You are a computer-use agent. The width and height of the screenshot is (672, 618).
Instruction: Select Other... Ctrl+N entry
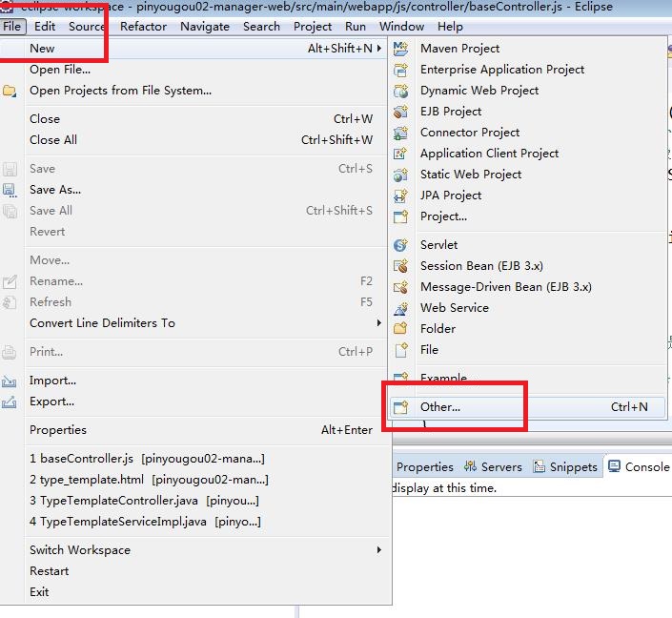tap(527, 407)
